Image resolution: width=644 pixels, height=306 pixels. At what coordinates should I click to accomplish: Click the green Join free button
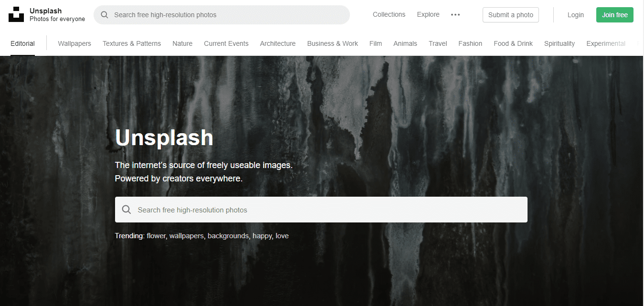615,15
